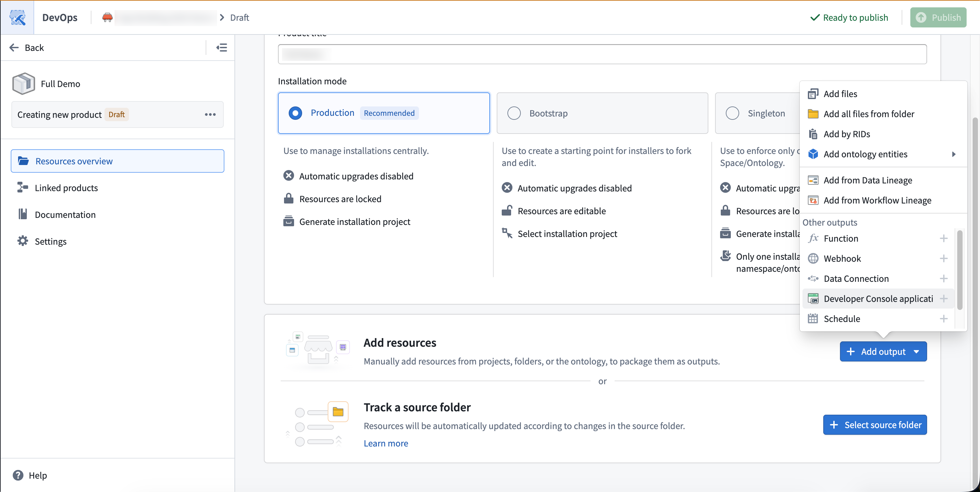Open the Add output dropdown caret
Image resolution: width=980 pixels, height=492 pixels.
(916, 352)
